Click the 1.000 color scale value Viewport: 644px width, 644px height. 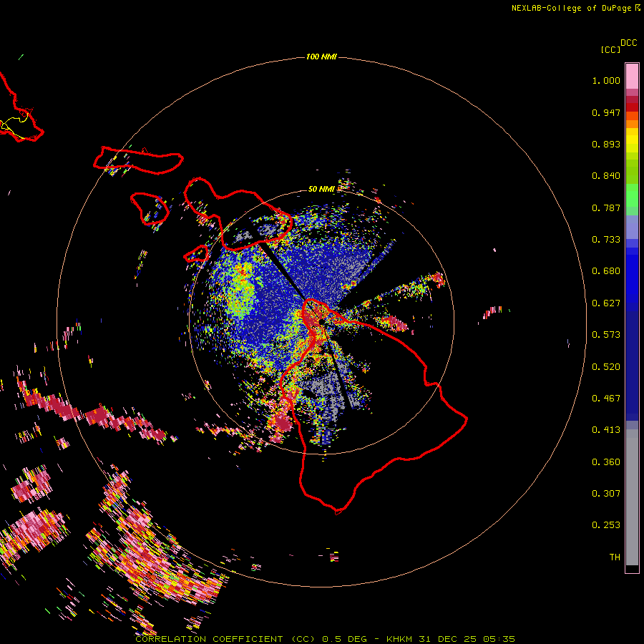(x=606, y=81)
